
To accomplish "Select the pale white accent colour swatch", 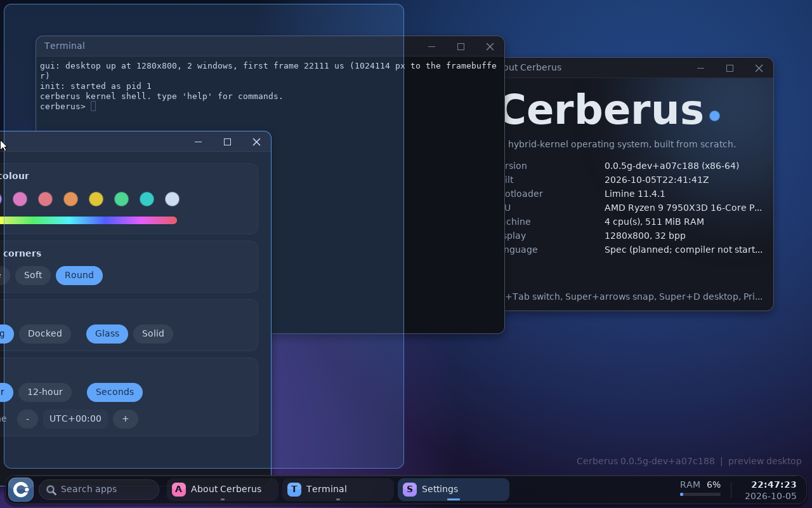I will click(172, 199).
